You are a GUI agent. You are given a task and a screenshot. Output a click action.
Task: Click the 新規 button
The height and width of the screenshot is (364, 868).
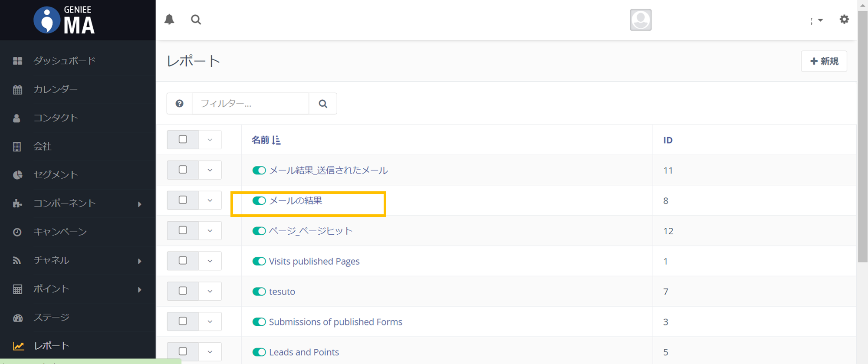point(824,61)
